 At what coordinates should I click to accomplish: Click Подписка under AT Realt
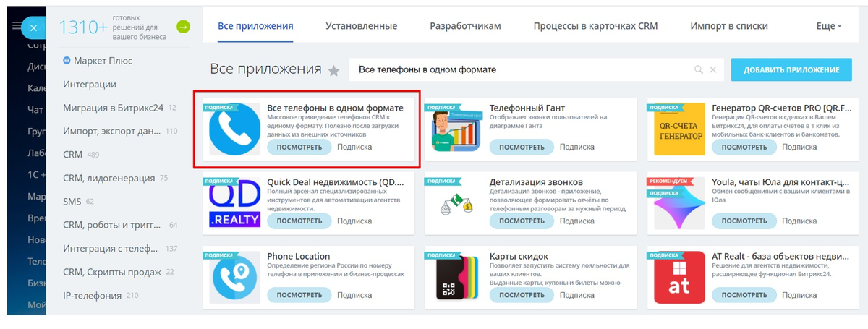799,295
